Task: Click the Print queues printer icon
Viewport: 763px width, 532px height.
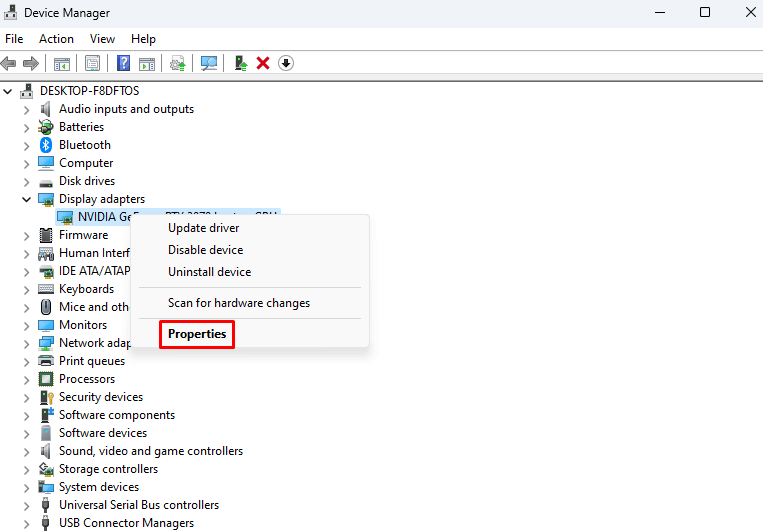Action: [46, 361]
